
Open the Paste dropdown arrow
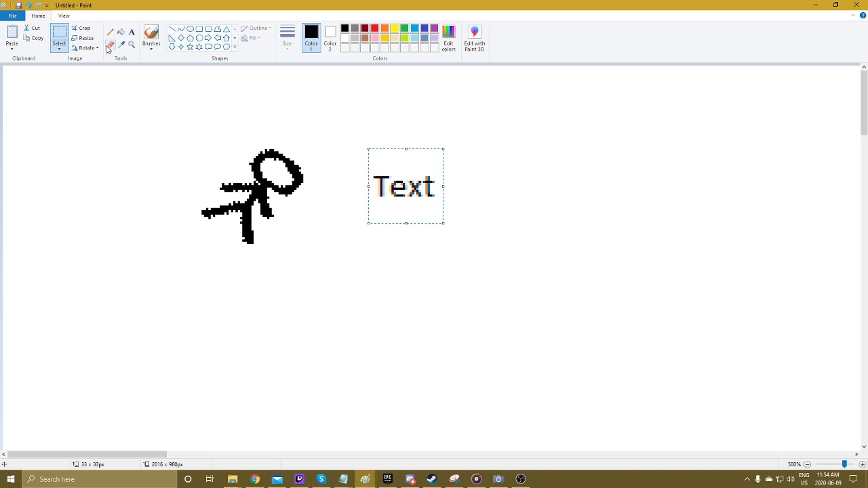(x=12, y=48)
